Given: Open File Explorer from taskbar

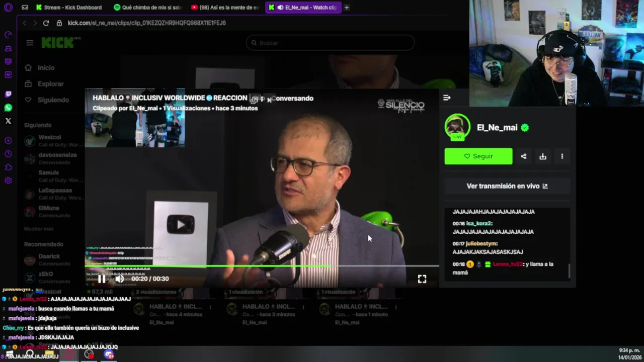Looking at the screenshot, I should (x=49, y=354).
